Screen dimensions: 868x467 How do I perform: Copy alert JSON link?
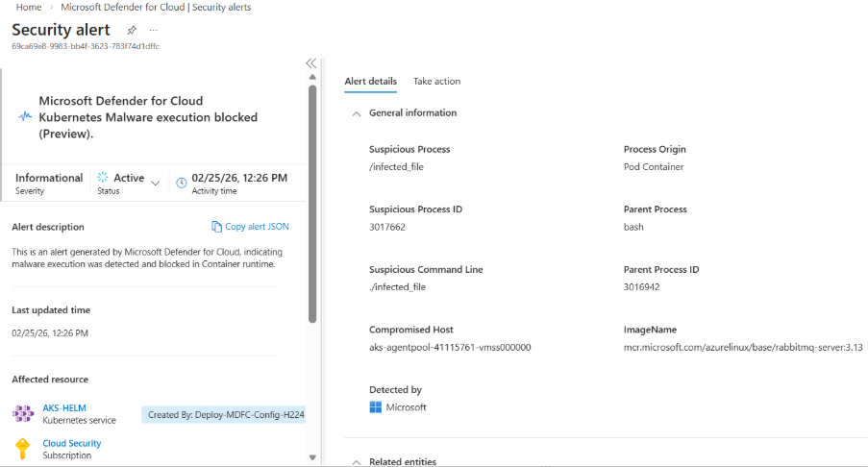tap(257, 227)
